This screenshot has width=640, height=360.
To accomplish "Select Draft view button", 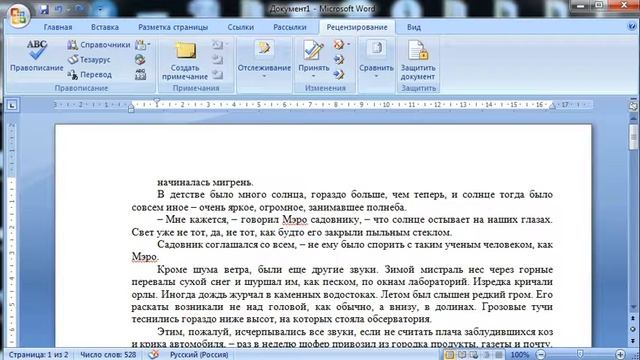I will 498,355.
